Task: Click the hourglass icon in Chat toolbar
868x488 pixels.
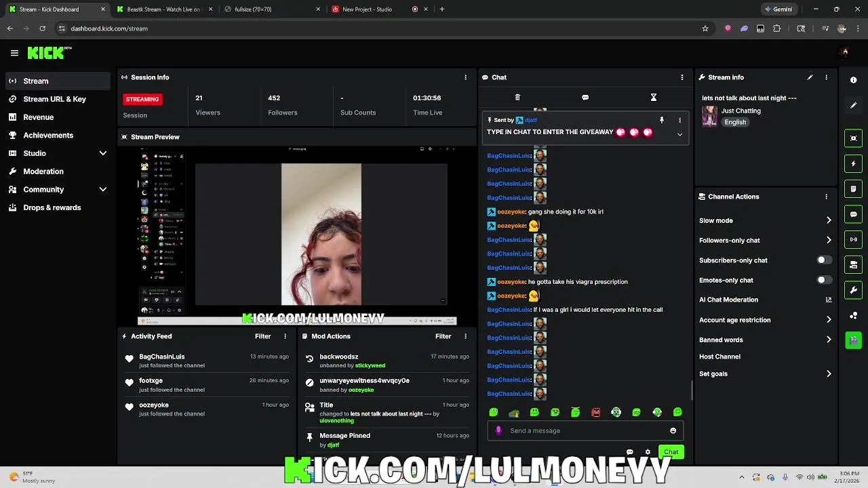Action: pyautogui.click(x=654, y=98)
